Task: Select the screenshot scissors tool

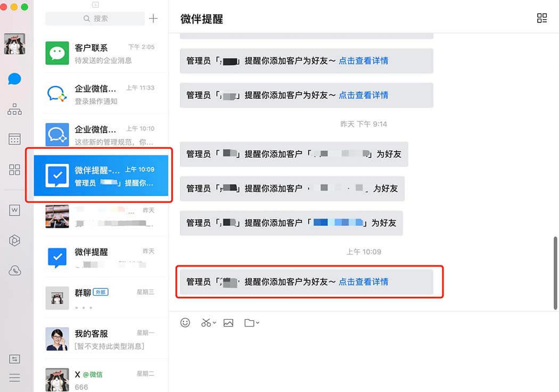Action: click(206, 323)
